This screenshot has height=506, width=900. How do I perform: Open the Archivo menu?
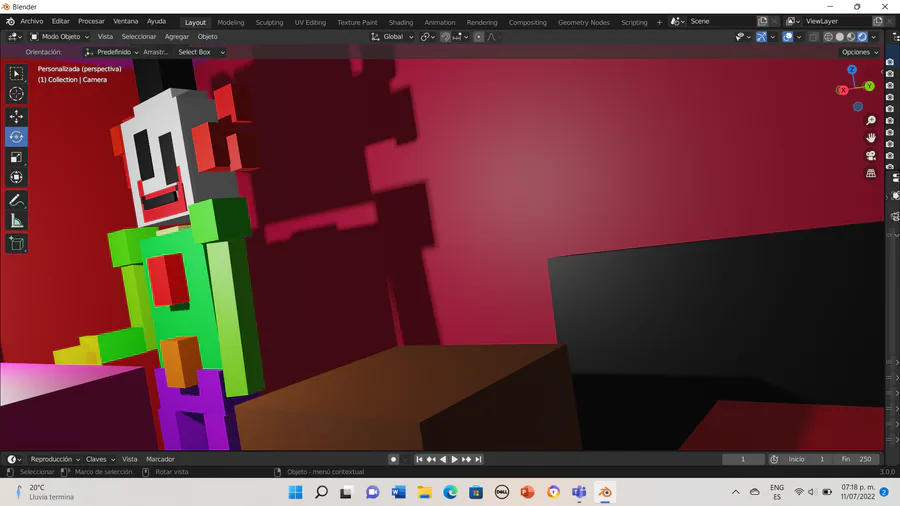pyautogui.click(x=32, y=21)
